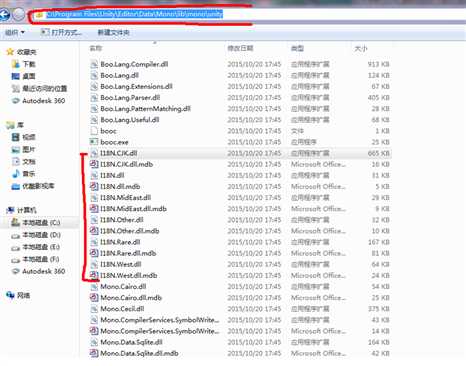Select 收藏夹 in the navigation pane
466x366 pixels.
pyautogui.click(x=26, y=52)
